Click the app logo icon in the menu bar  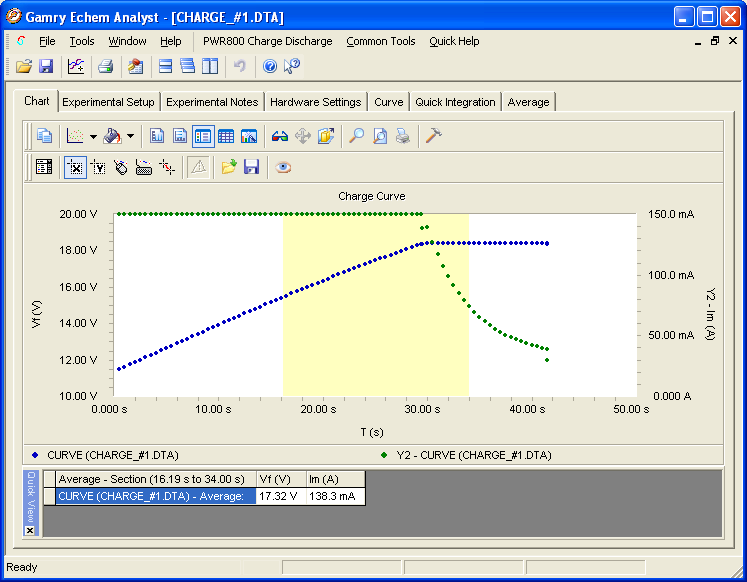click(x=20, y=41)
